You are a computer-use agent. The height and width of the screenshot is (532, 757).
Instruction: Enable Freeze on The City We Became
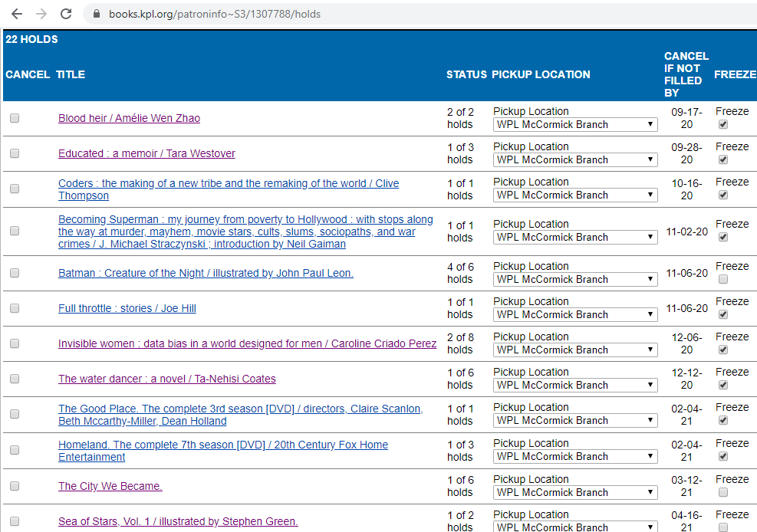coord(722,492)
